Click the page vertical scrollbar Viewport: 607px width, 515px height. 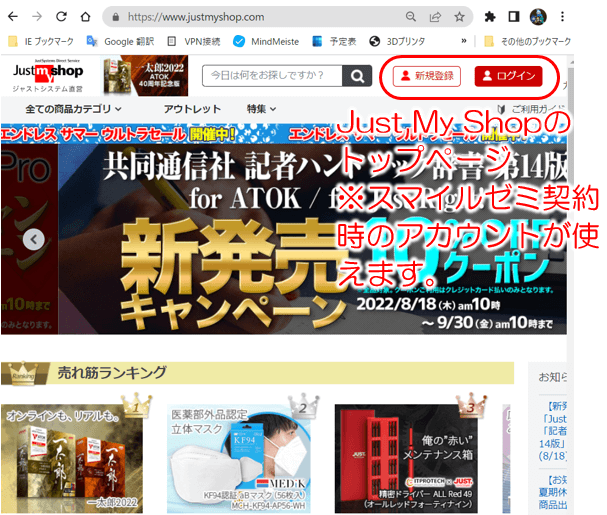[x=571, y=285]
